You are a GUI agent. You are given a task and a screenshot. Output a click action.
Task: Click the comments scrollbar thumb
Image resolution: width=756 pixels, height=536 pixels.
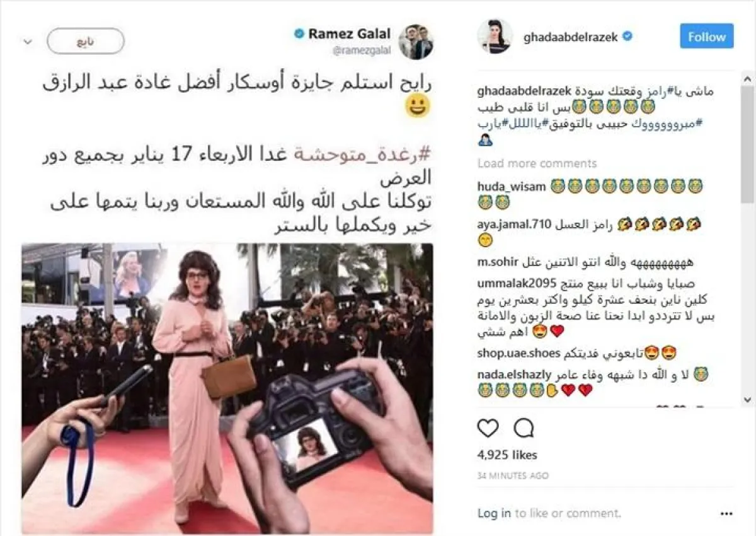point(747,144)
